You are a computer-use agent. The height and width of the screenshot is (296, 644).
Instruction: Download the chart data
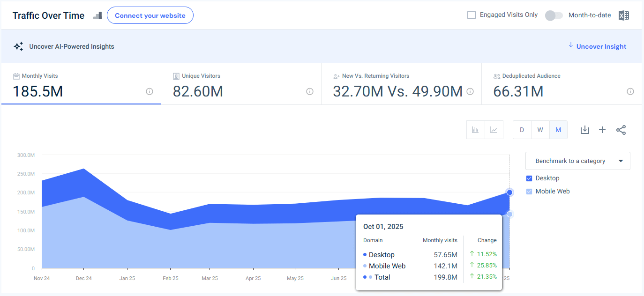click(584, 130)
